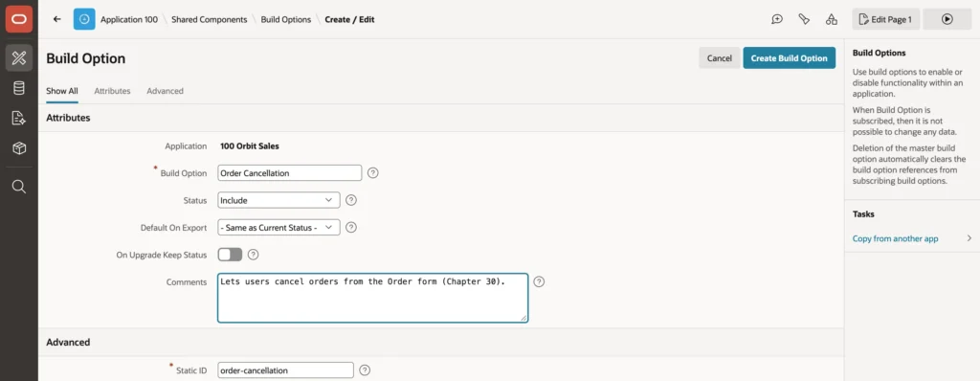Go back using the left arrow
The width and height of the screenshot is (980, 381).
(57, 19)
